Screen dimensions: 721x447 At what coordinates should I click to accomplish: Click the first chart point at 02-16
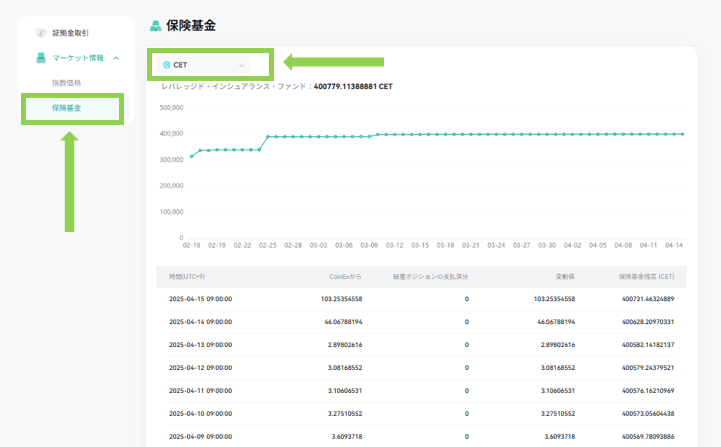pos(192,156)
